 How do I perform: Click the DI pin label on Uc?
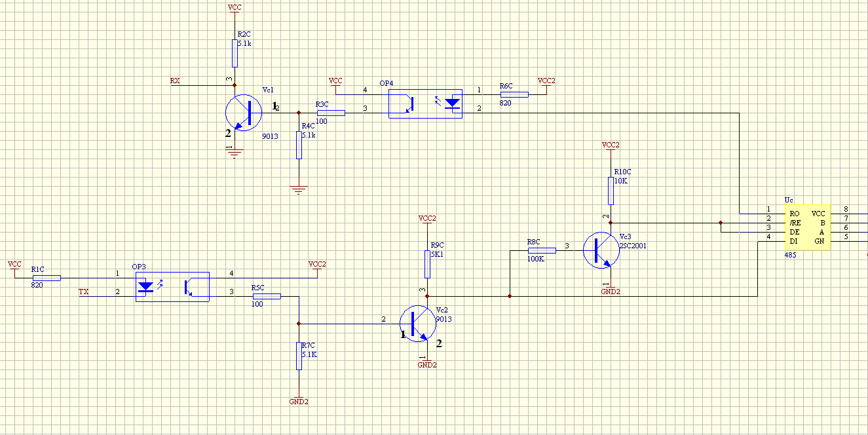(x=793, y=241)
